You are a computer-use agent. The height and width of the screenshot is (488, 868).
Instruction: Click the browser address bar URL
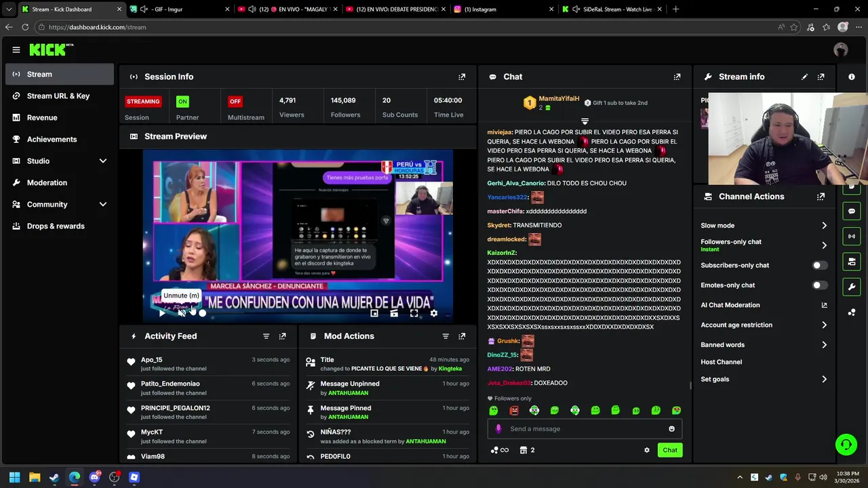pyautogui.click(x=98, y=27)
